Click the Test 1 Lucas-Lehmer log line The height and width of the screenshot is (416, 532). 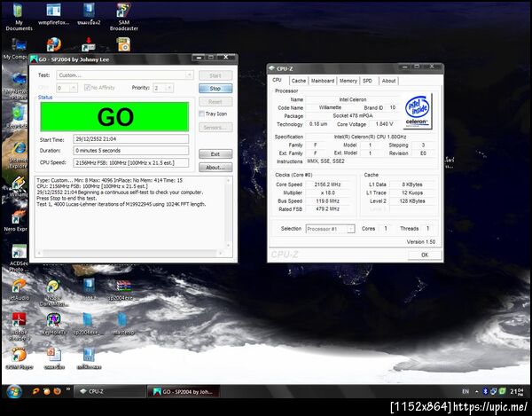[x=121, y=204]
